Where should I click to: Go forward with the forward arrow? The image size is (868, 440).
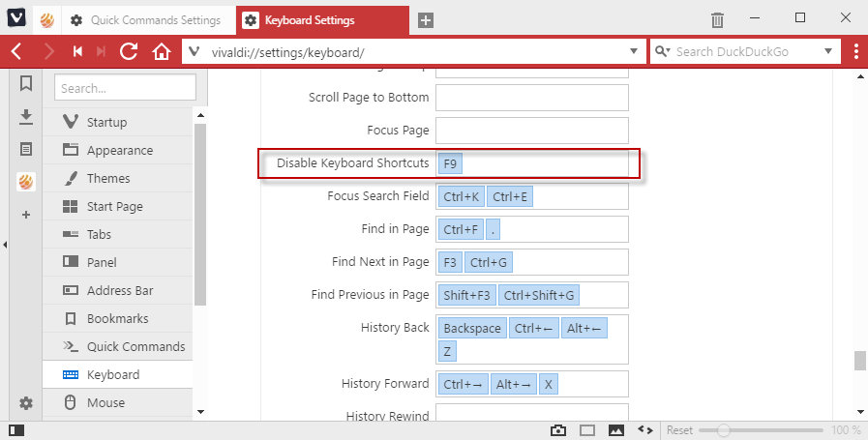coord(49,52)
